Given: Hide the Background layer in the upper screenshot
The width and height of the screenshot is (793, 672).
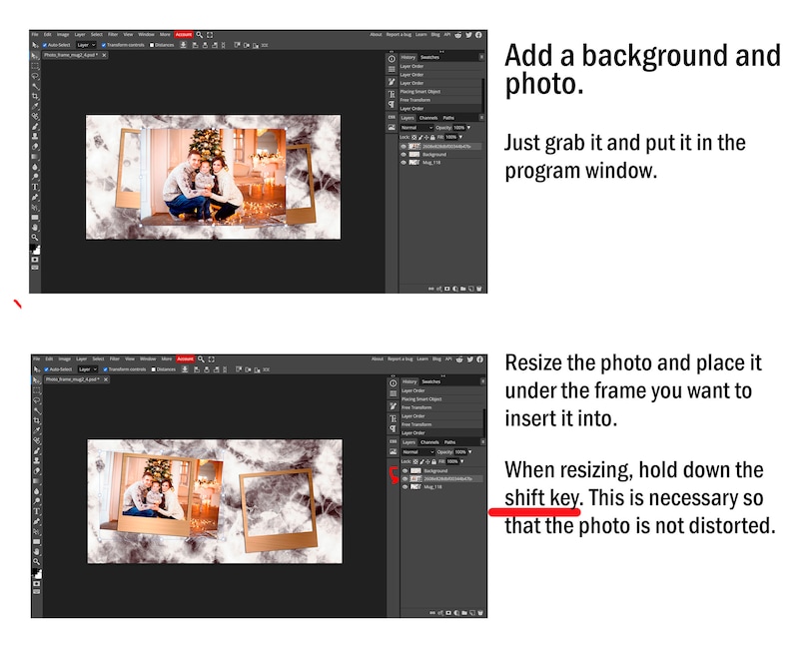Looking at the screenshot, I should point(403,154).
